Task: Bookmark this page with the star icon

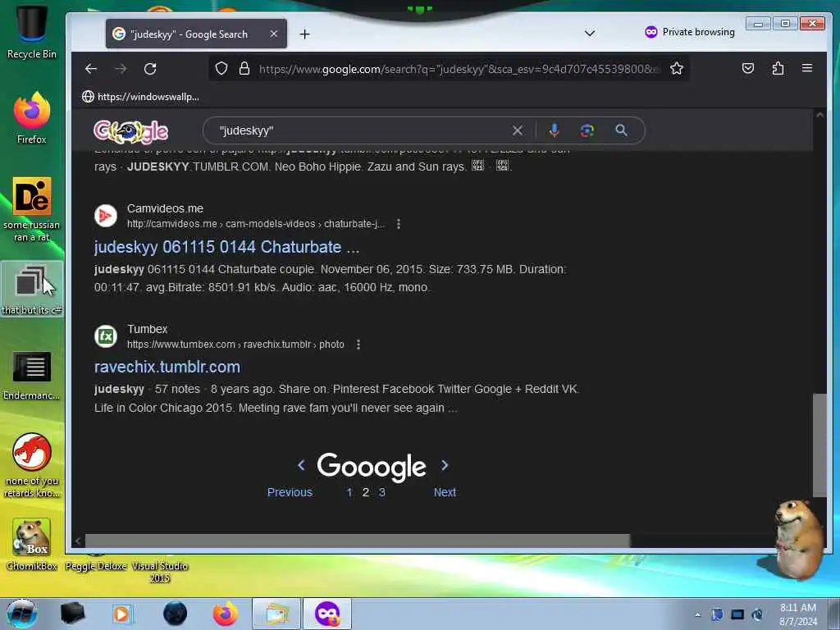Action: [677, 68]
